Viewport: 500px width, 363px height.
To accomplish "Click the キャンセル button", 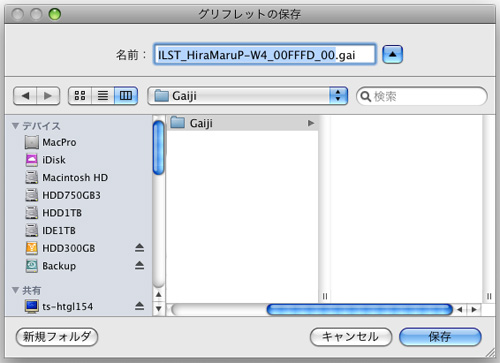I will pyautogui.click(x=351, y=337).
